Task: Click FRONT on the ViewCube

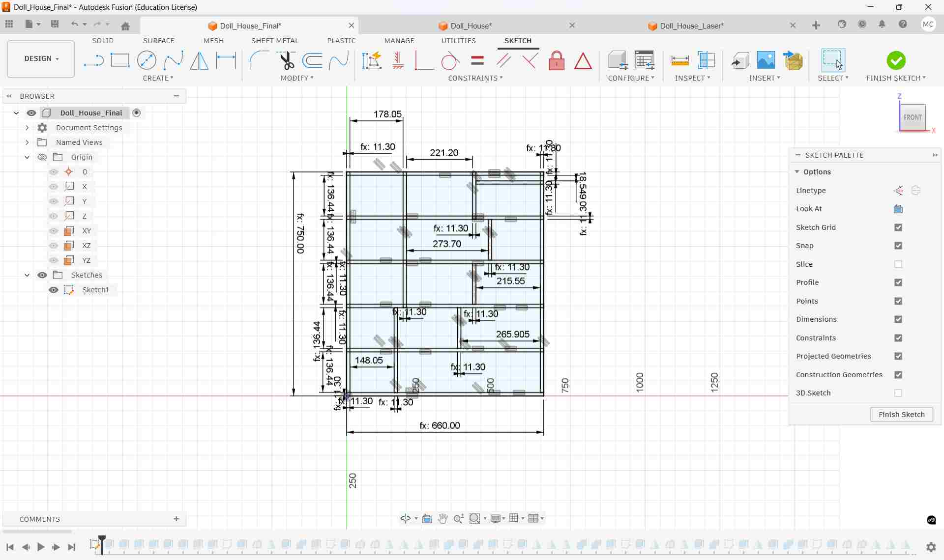Action: click(913, 117)
